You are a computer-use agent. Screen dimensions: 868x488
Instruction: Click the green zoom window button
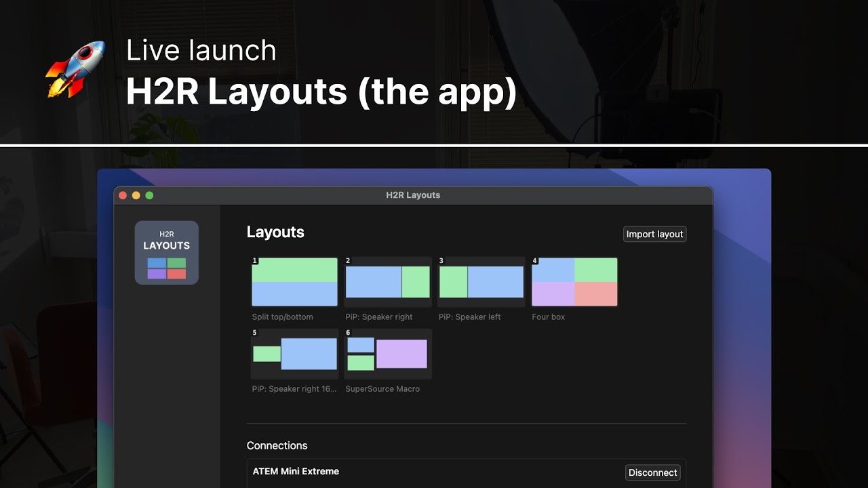pos(149,195)
